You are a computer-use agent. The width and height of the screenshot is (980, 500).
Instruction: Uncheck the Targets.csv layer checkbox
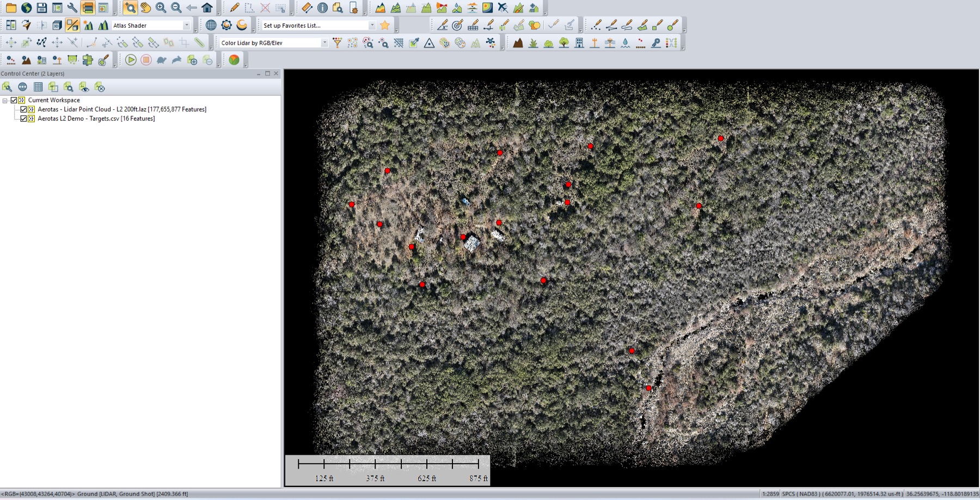pyautogui.click(x=23, y=119)
